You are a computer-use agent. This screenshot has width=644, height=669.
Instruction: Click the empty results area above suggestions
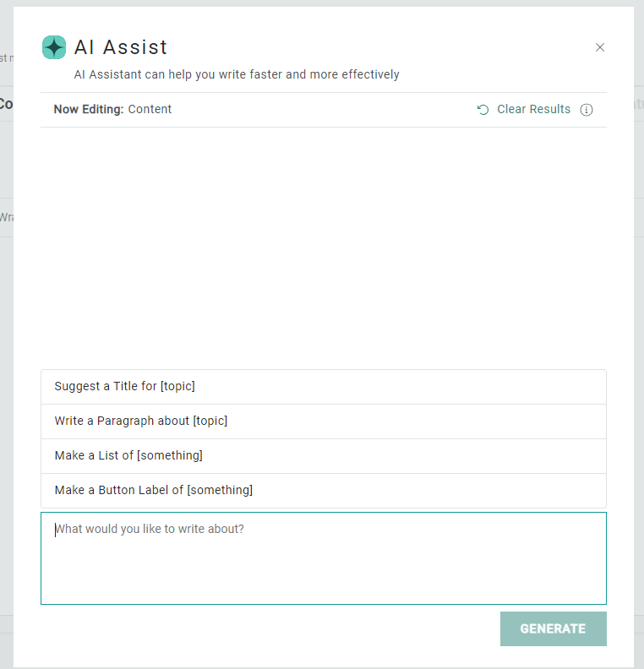tap(323, 245)
